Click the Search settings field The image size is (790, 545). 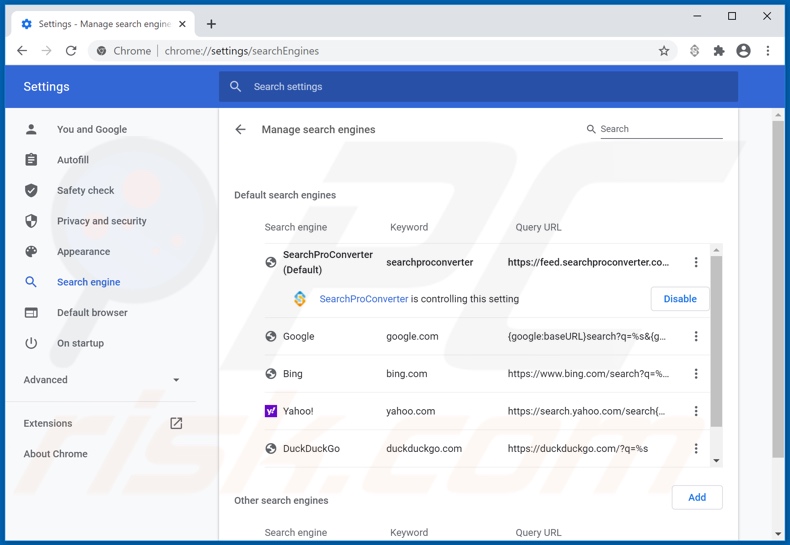(x=479, y=87)
